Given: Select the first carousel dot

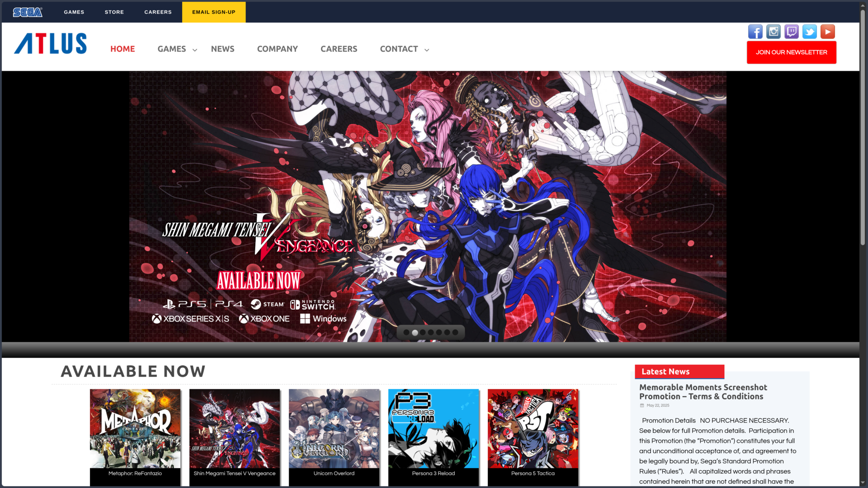Looking at the screenshot, I should [406, 332].
